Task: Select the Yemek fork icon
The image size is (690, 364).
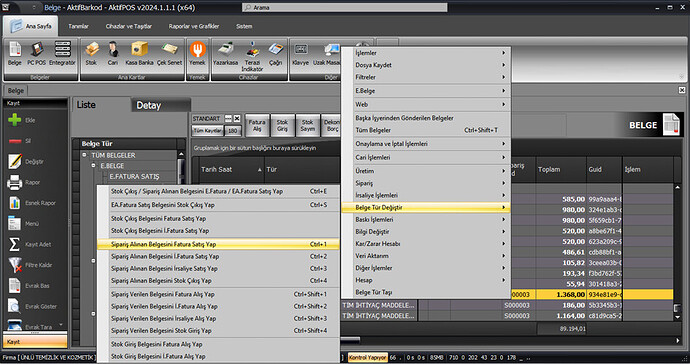Action: 197,49
